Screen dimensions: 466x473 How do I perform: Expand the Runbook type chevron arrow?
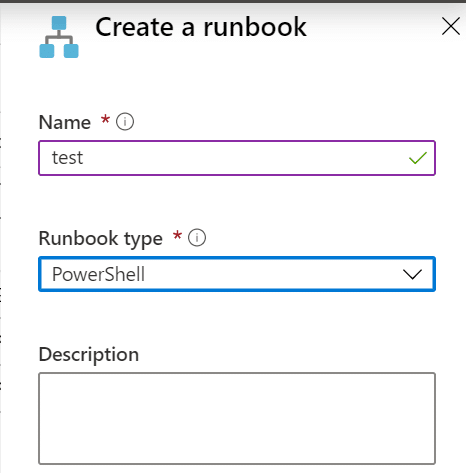[x=412, y=274]
